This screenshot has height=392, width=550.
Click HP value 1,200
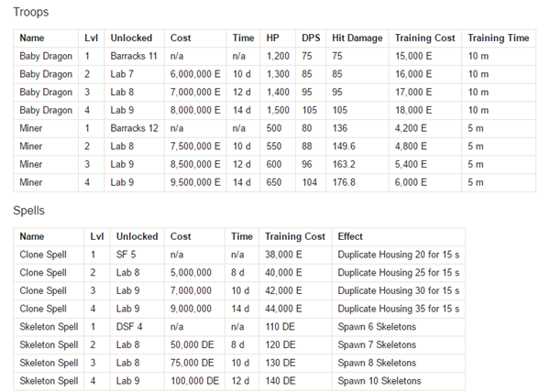tap(278, 56)
